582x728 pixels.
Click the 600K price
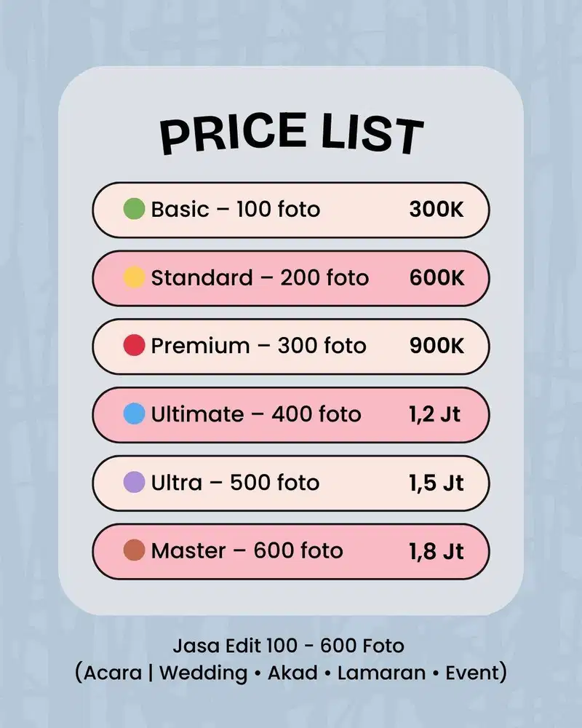coord(436,277)
